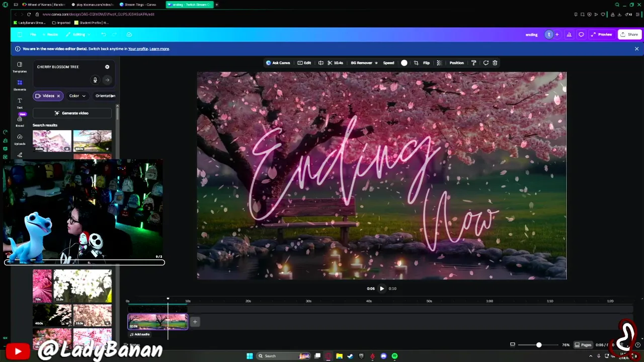Click the rotate refresh icon in toolbar

(x=486, y=63)
